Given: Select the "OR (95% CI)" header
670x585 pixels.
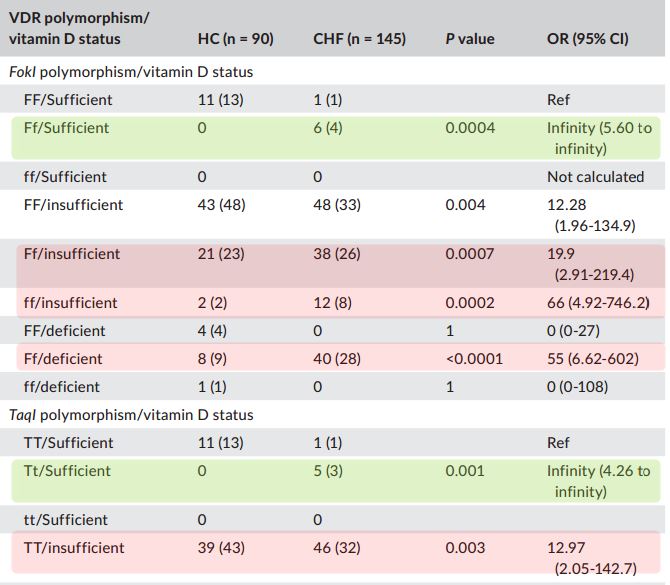Looking at the screenshot, I should tap(587, 39).
